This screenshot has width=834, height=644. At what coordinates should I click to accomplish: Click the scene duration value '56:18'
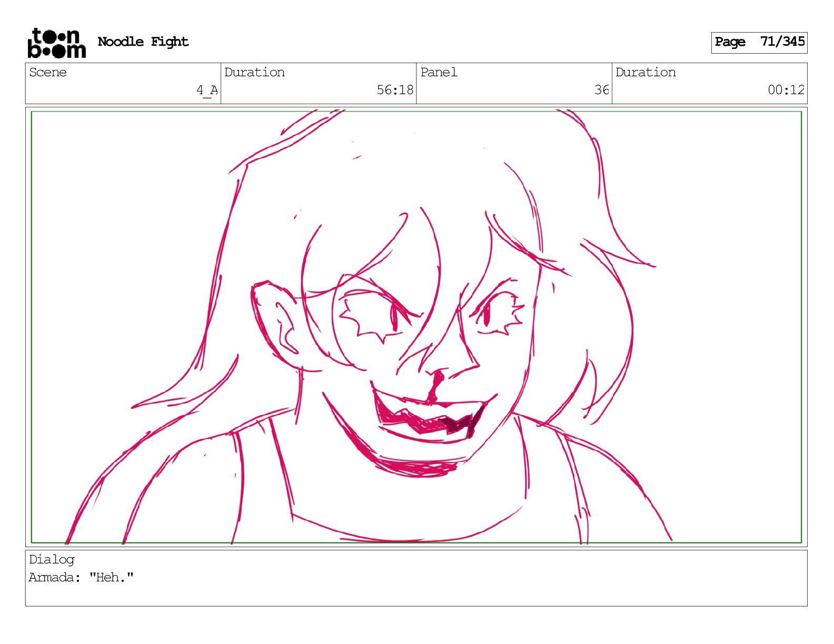click(395, 90)
